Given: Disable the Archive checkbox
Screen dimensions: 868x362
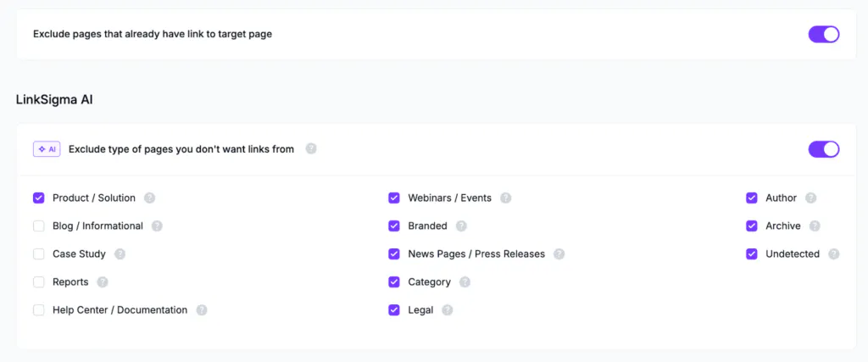Looking at the screenshot, I should (752, 226).
